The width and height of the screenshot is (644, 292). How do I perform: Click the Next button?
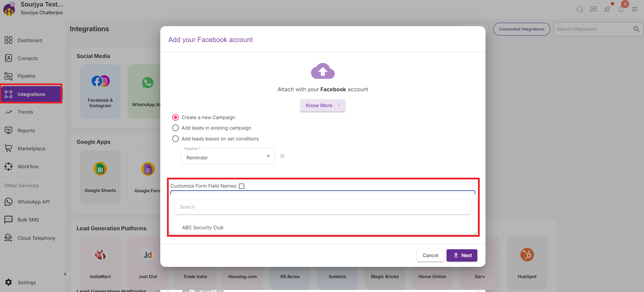tap(462, 255)
